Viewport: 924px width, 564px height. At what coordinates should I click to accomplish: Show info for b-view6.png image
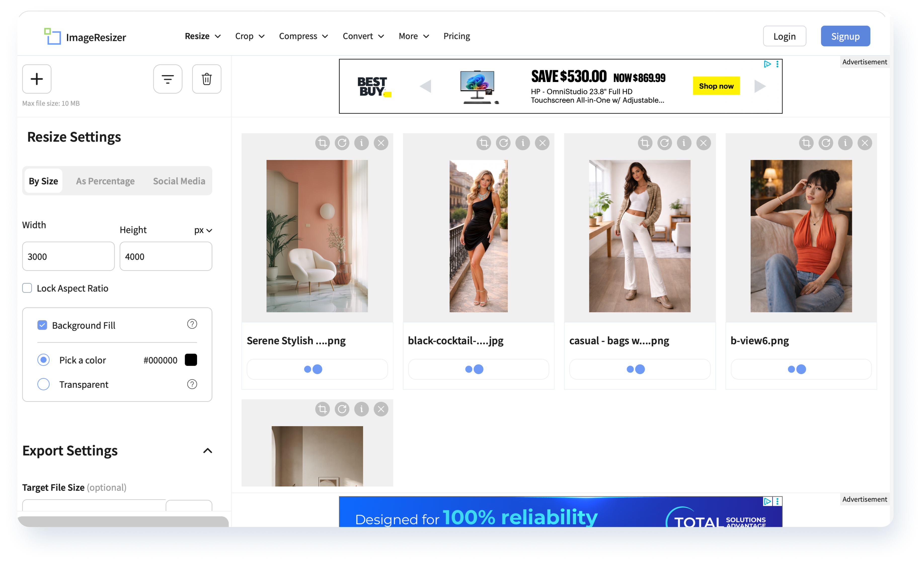[845, 143]
